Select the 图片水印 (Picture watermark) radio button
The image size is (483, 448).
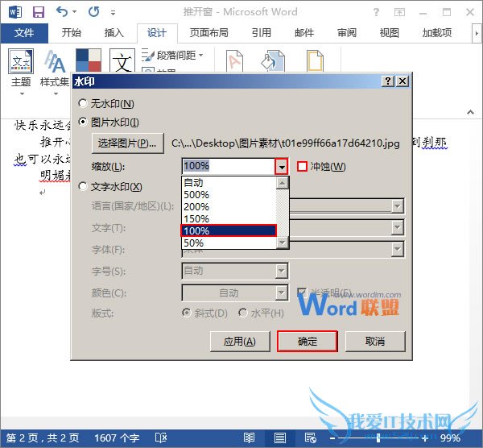click(83, 122)
